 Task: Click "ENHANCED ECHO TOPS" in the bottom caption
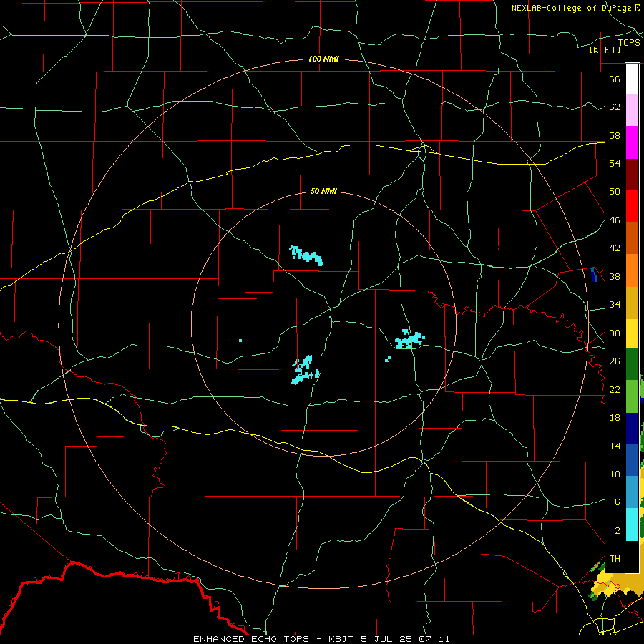pos(251,639)
